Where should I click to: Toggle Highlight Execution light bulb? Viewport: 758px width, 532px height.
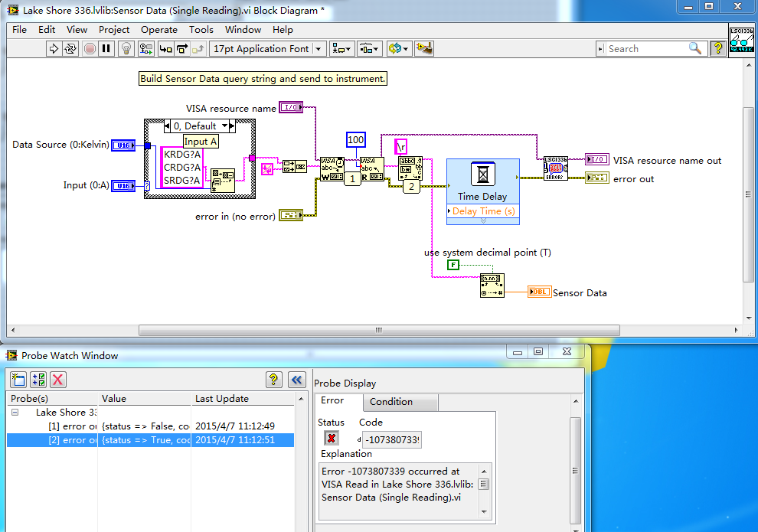click(x=126, y=49)
